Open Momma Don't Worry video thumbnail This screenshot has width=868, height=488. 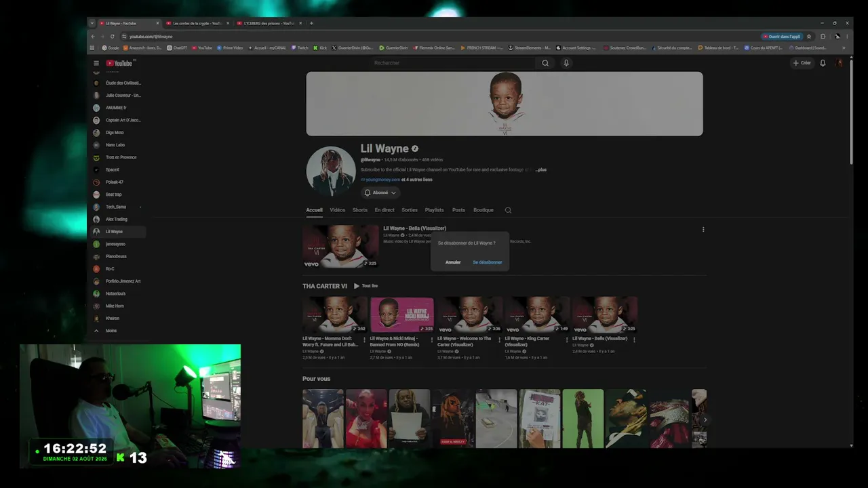pyautogui.click(x=335, y=314)
